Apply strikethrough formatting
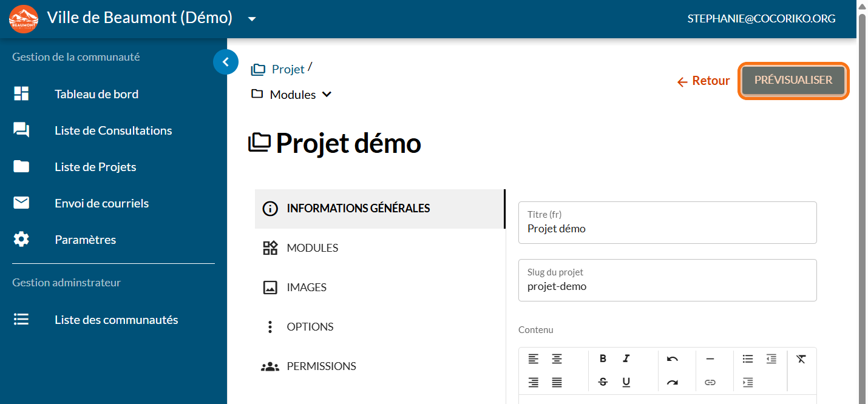 [603, 382]
